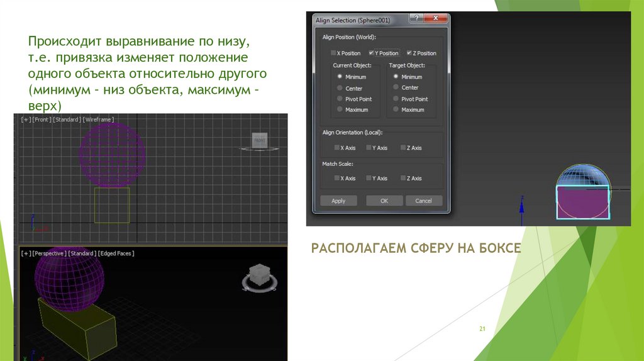Select Target Object Pivot Point radio

(x=396, y=99)
